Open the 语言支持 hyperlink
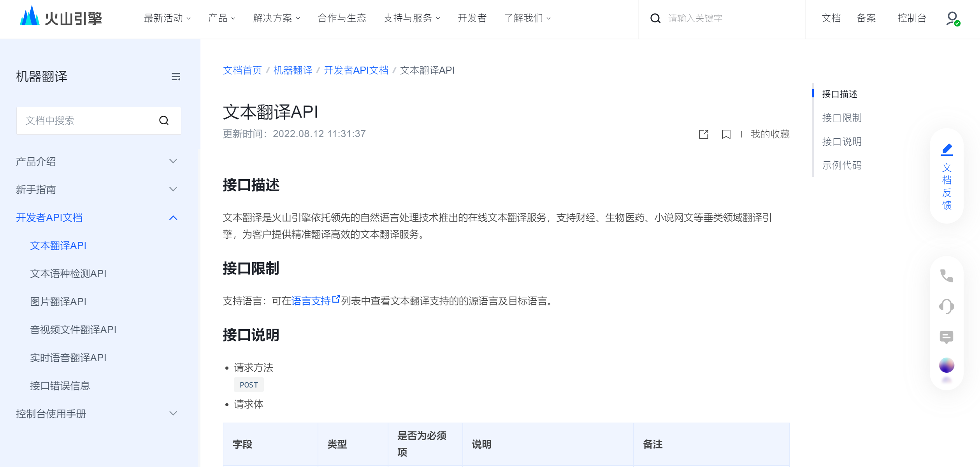Viewport: 980px width, 467px height. coord(311,301)
